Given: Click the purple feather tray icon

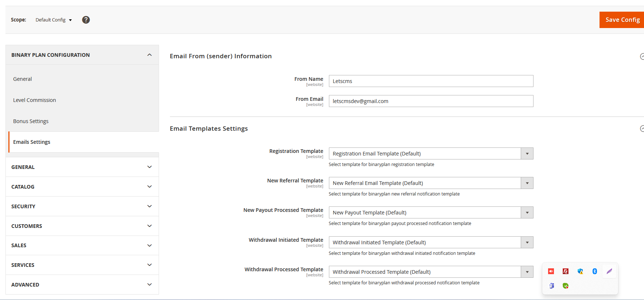Looking at the screenshot, I should coord(609,271).
